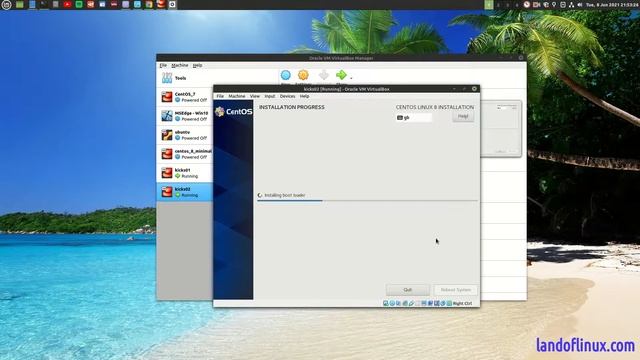640x360 pixels.
Task: Click the VirtualBox icon in top panel
Action: 161,4
